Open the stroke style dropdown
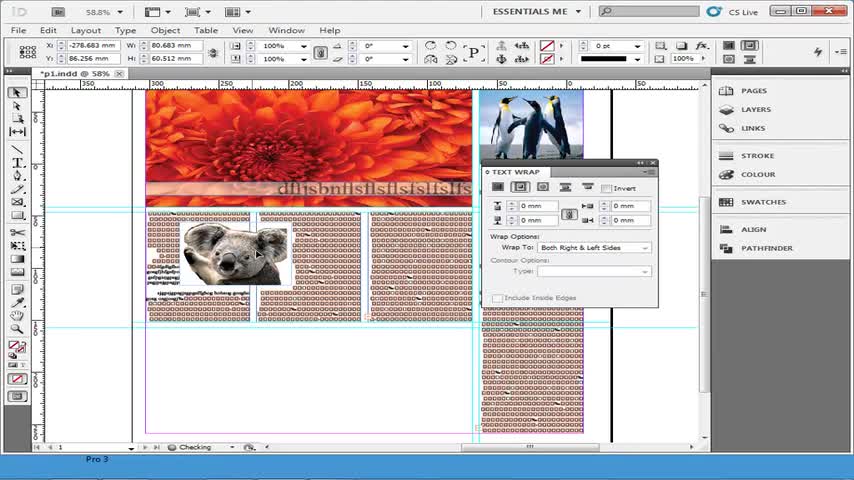Image resolution: width=854 pixels, height=480 pixels. click(x=637, y=59)
